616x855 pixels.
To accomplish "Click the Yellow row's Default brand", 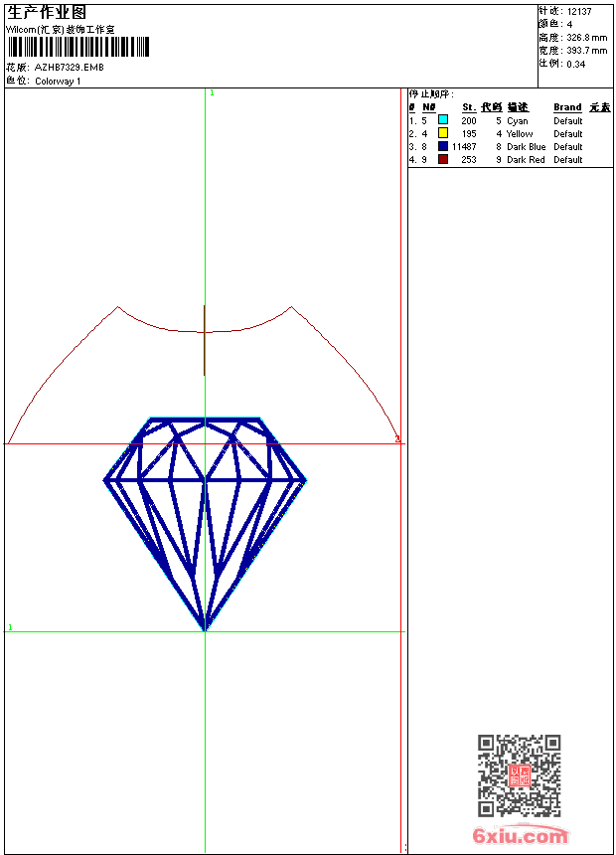I will [568, 133].
